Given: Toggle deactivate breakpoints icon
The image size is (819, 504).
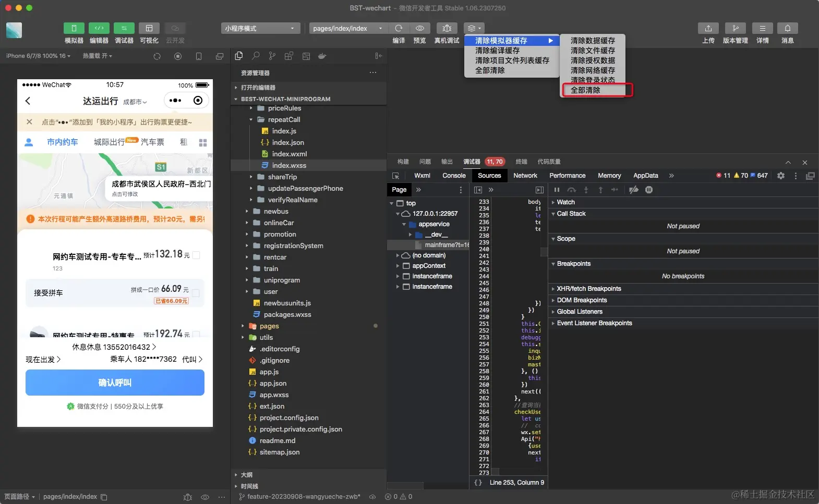Looking at the screenshot, I should click(x=634, y=190).
